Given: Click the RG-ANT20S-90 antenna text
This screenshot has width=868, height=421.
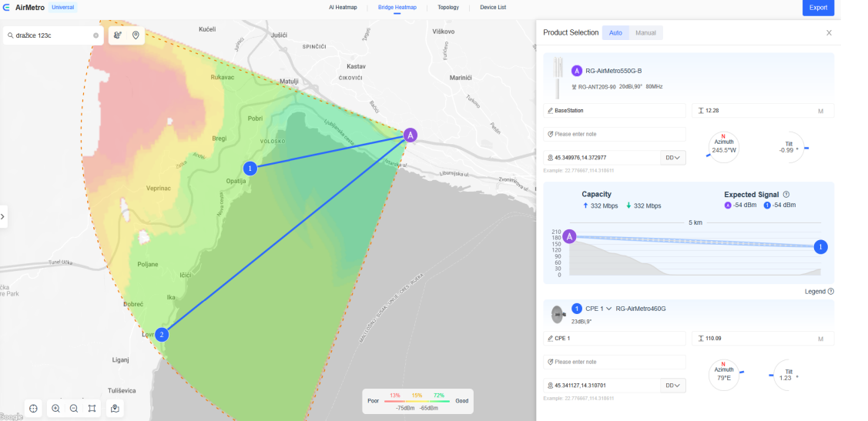Looking at the screenshot, I should [597, 87].
